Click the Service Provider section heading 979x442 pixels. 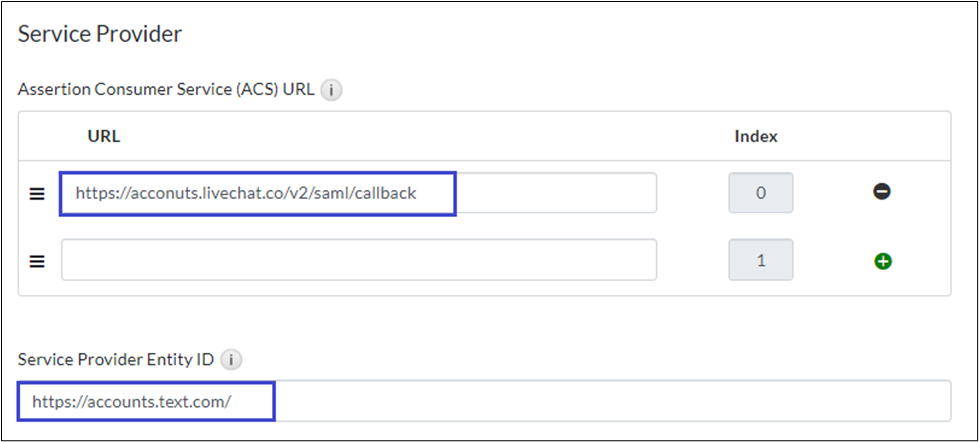coord(101,34)
